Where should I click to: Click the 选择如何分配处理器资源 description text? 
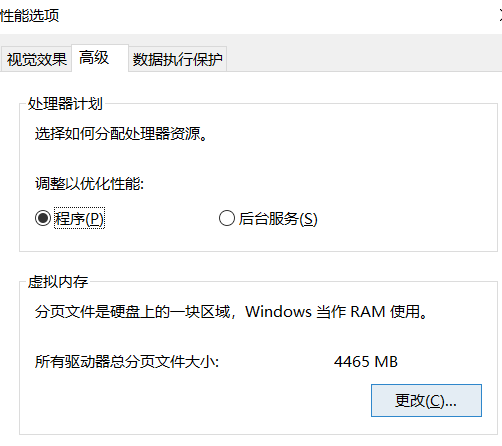(121, 134)
